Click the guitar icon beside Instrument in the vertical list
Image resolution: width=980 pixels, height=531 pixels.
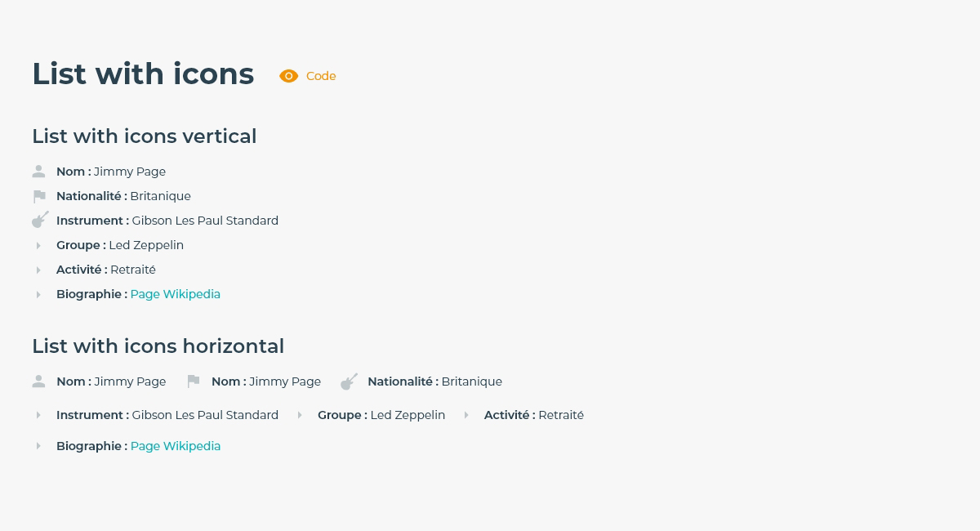coord(40,220)
